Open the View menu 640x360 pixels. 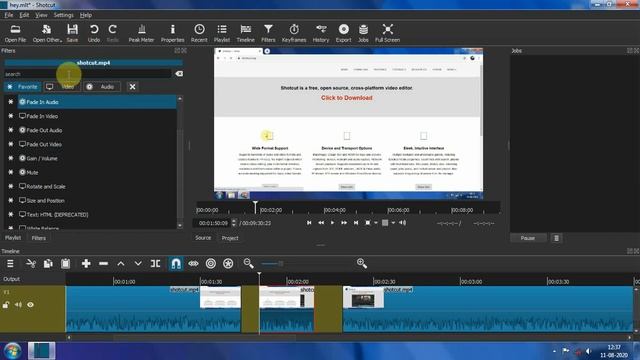coord(41,15)
